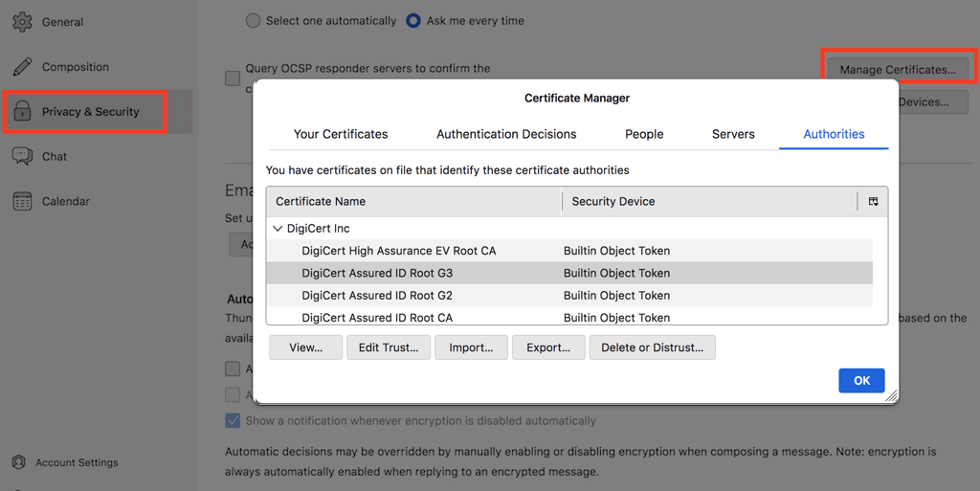Screen dimensions: 980x491
Task: Toggle the Query OCSP responder servers checkbox
Action: click(233, 78)
